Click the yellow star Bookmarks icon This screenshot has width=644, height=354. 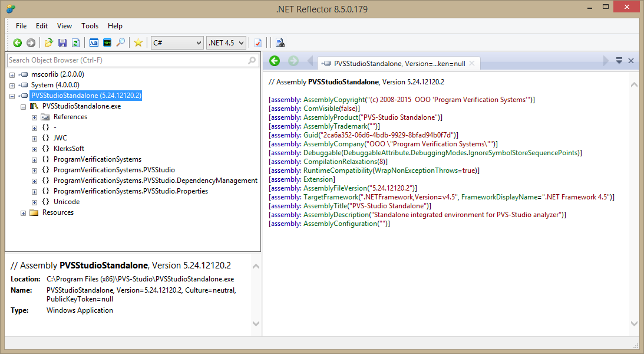point(138,42)
